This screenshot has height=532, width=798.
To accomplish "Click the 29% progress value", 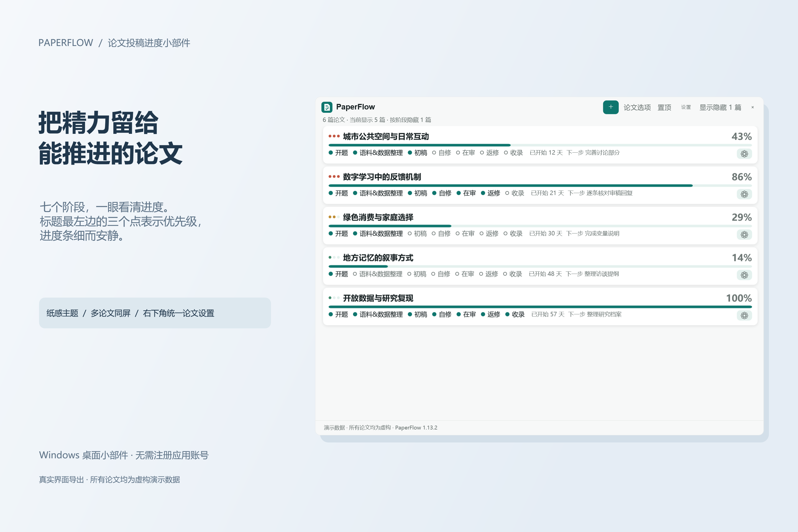I will [741, 217].
